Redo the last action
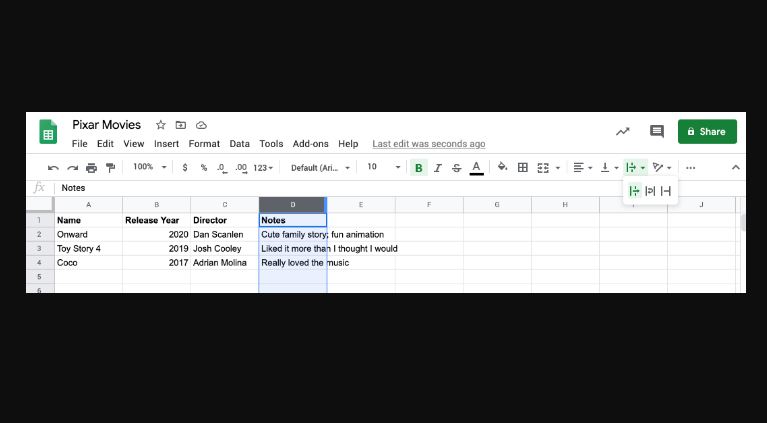The image size is (767, 423). [x=72, y=168]
